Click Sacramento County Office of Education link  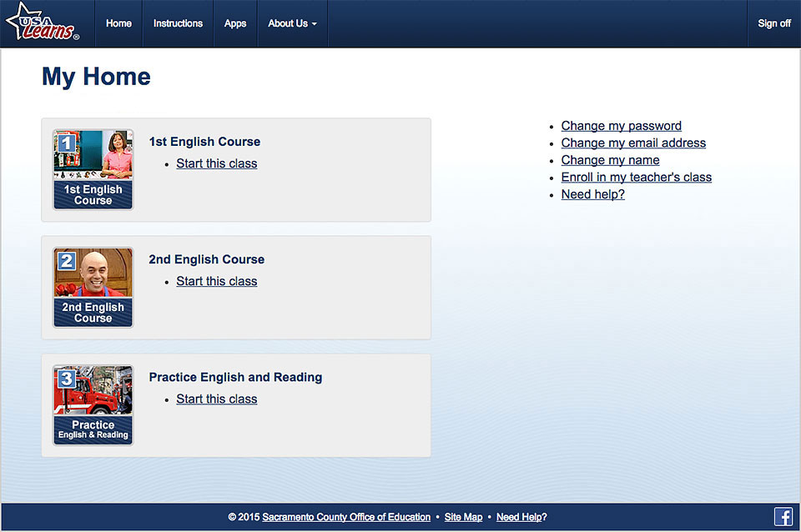pyautogui.click(x=346, y=516)
